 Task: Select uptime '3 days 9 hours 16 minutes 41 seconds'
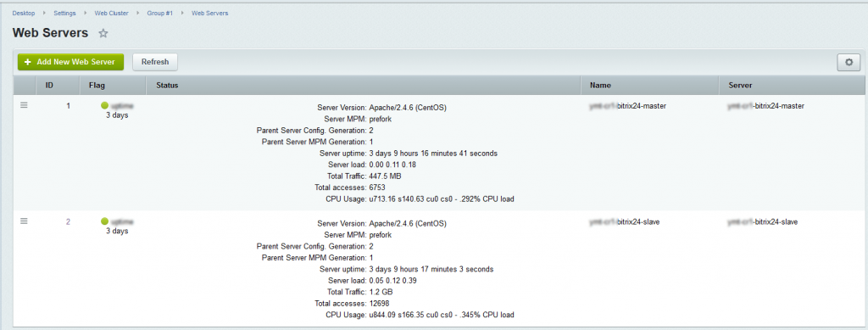pyautogui.click(x=433, y=154)
